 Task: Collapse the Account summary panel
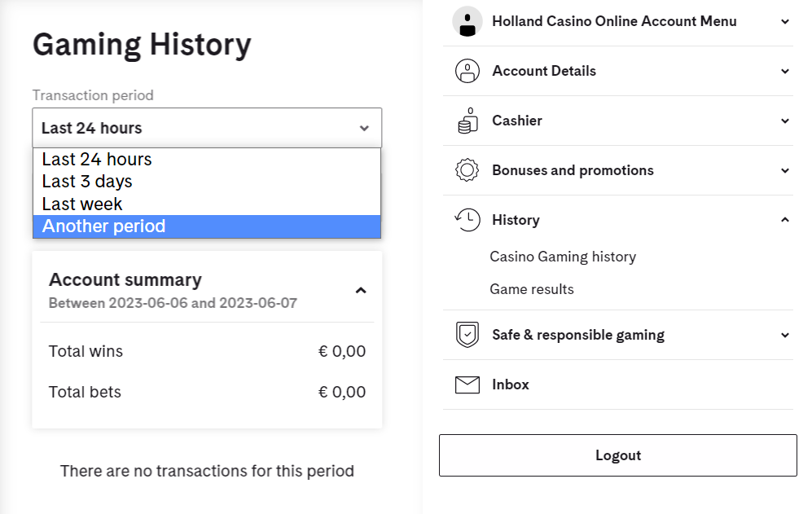pyautogui.click(x=361, y=290)
